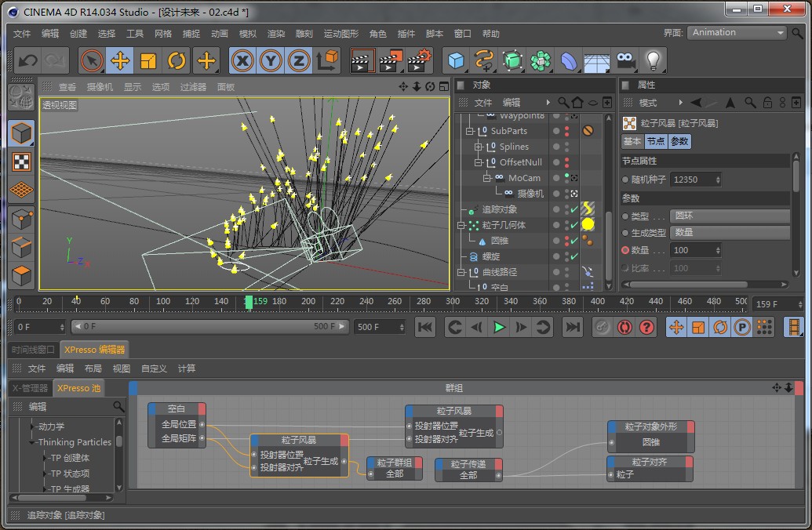This screenshot has height=530, width=812.
Task: Click timeline ruler at frame 300
Action: 453,303
